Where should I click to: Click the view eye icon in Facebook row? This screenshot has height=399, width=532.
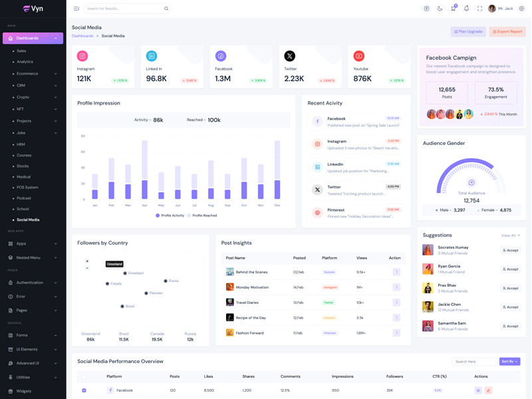477,390
